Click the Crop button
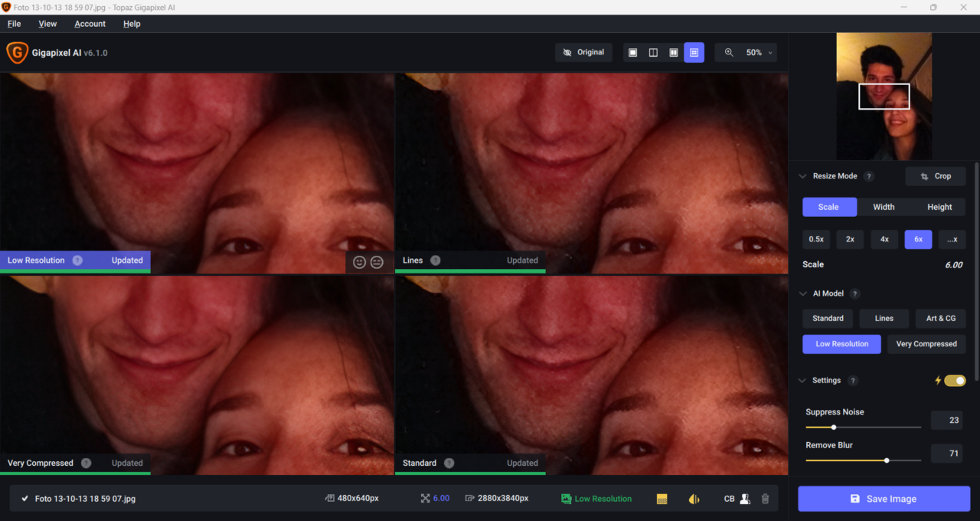 (936, 176)
